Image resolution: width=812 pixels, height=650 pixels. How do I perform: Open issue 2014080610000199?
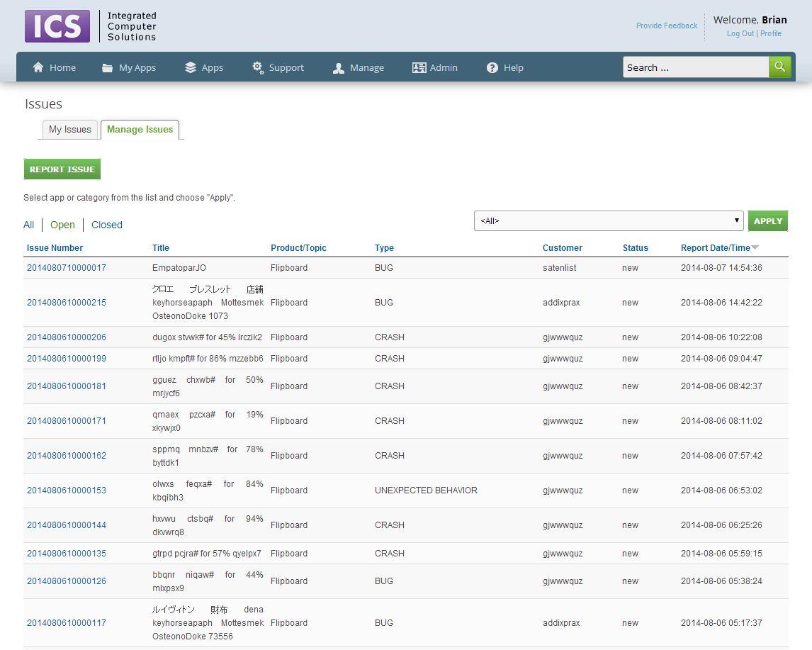click(x=67, y=359)
